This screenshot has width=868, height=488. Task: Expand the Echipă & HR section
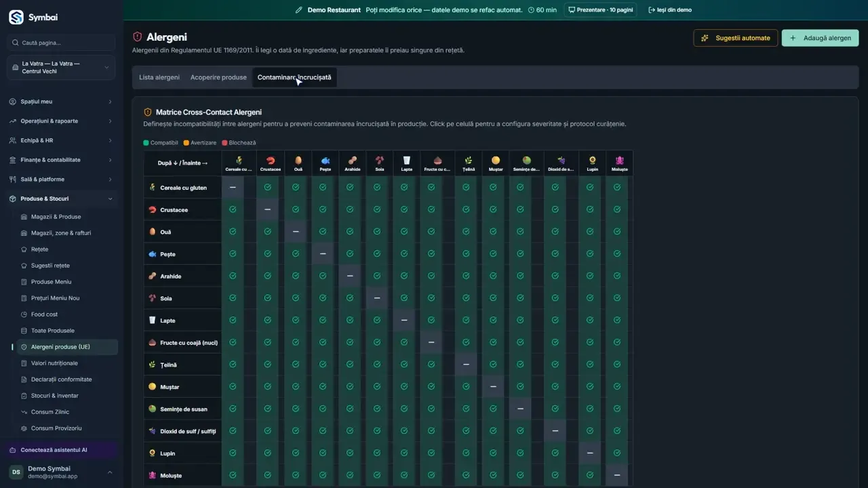coord(61,140)
